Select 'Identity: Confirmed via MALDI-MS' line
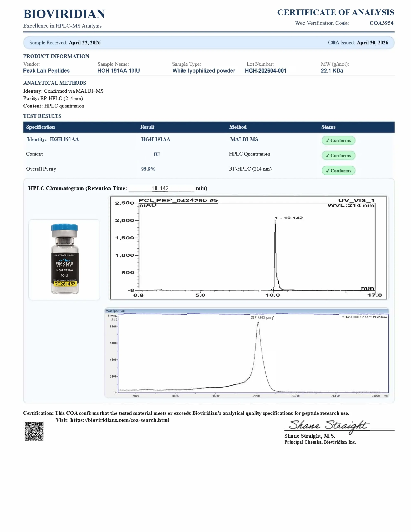This screenshot has height=532, width=411. pyautogui.click(x=63, y=91)
